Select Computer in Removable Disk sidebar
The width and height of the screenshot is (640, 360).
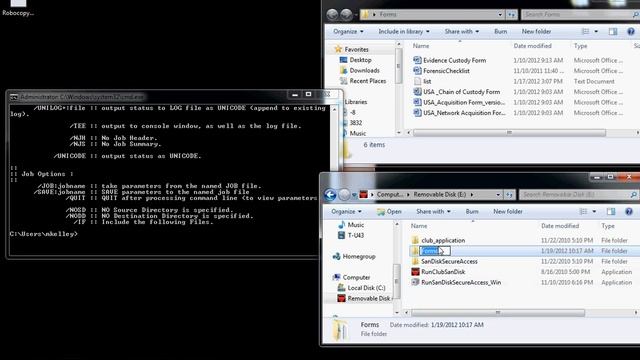[356, 278]
